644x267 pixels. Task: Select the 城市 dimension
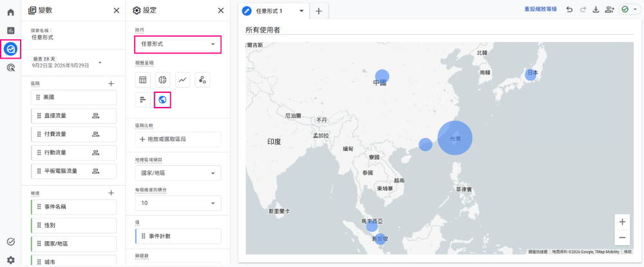point(74,262)
